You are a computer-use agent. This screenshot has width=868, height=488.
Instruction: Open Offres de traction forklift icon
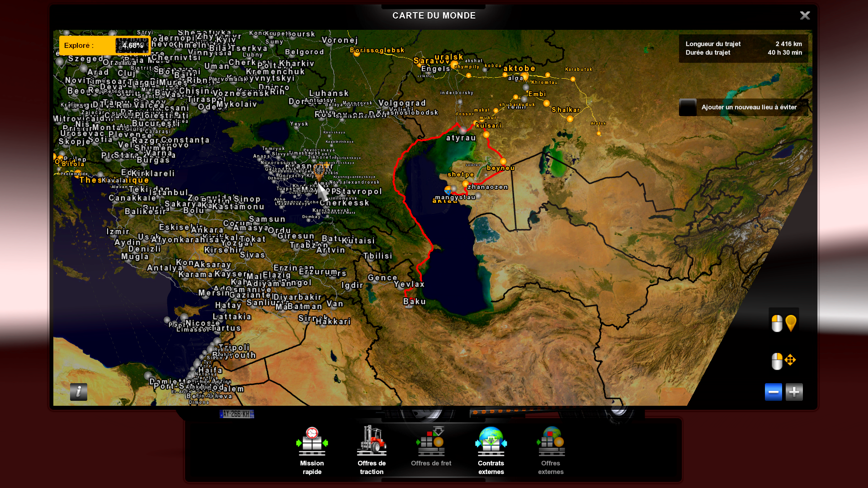[372, 441]
